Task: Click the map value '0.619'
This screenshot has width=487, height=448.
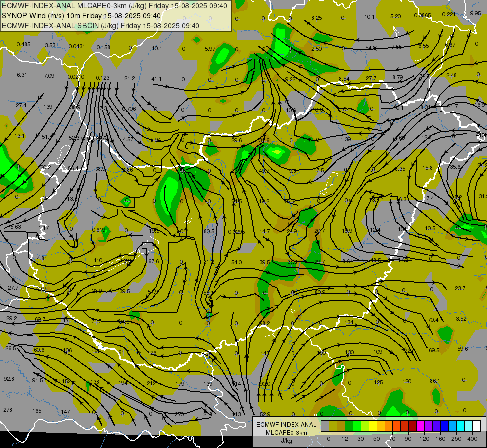Action: click(98, 230)
